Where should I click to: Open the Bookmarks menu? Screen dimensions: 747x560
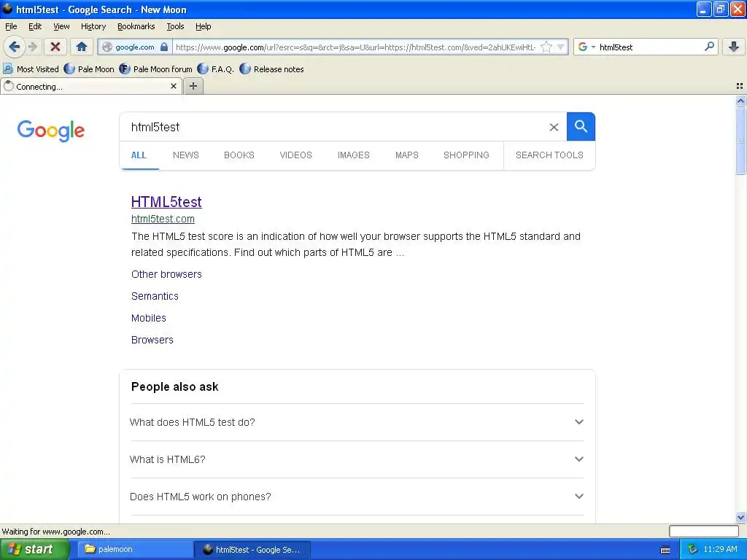click(x=136, y=26)
